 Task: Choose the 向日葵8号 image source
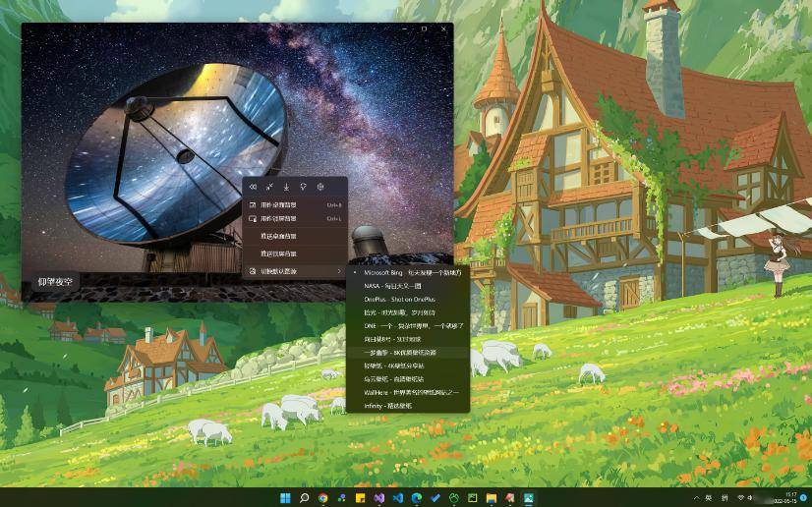click(408, 339)
